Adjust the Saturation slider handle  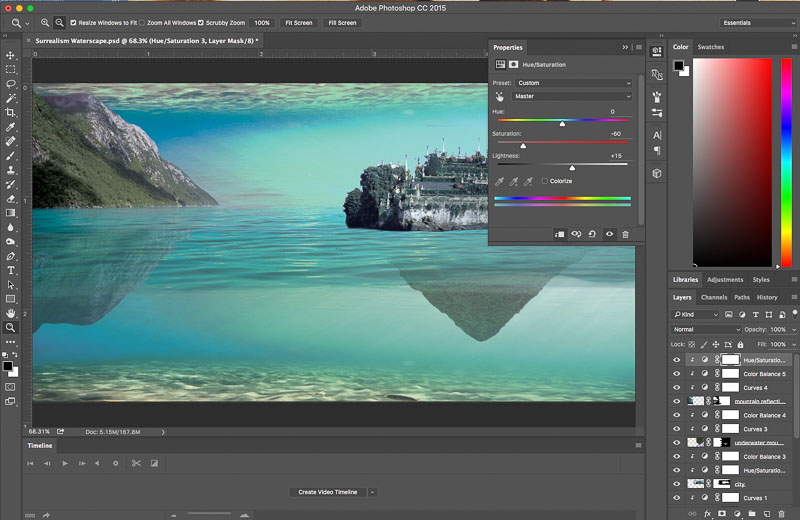point(523,146)
